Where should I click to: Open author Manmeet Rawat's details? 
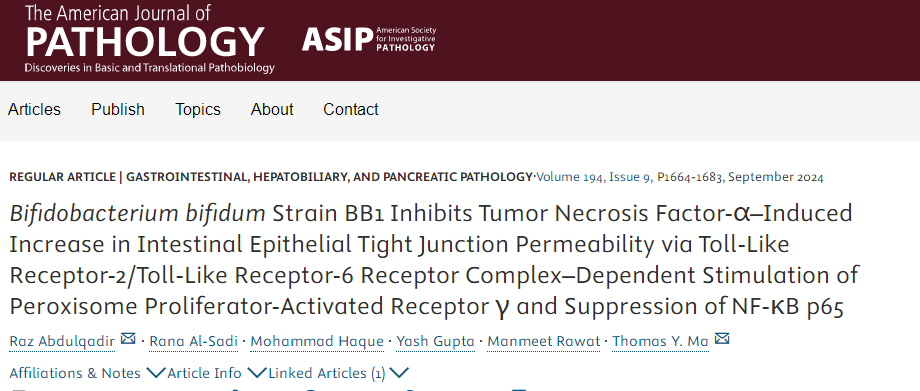pyautogui.click(x=544, y=342)
